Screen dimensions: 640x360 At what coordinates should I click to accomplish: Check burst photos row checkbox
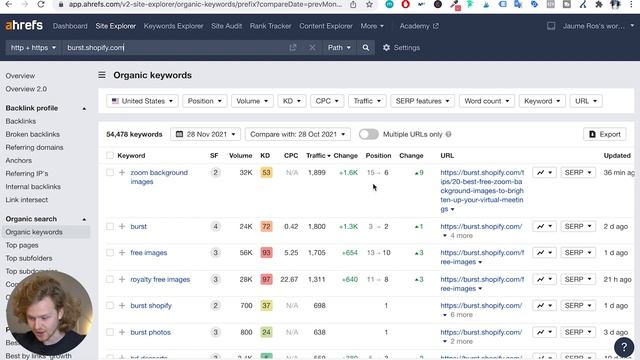[x=110, y=332]
